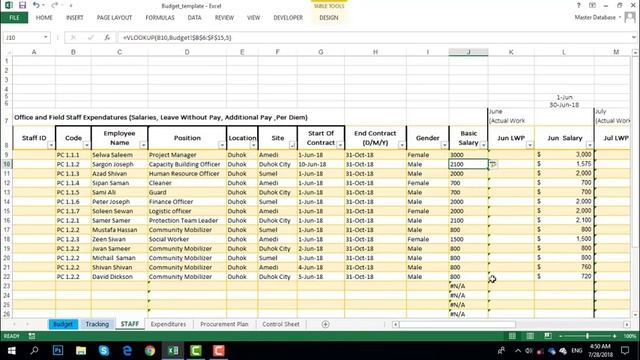Click the Excel taskbar icon
Image resolution: width=640 pixels, height=360 pixels.
pos(173,351)
